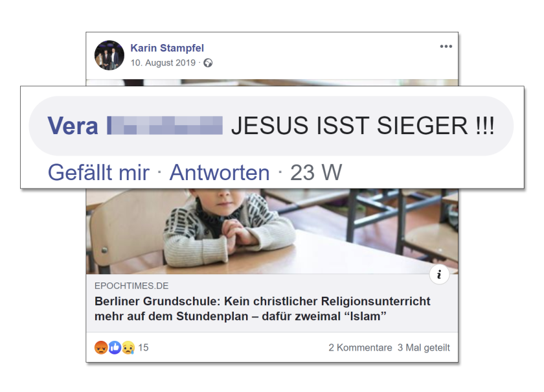Click the angry reaction emoji icon
The image size is (544, 392).
(x=101, y=347)
